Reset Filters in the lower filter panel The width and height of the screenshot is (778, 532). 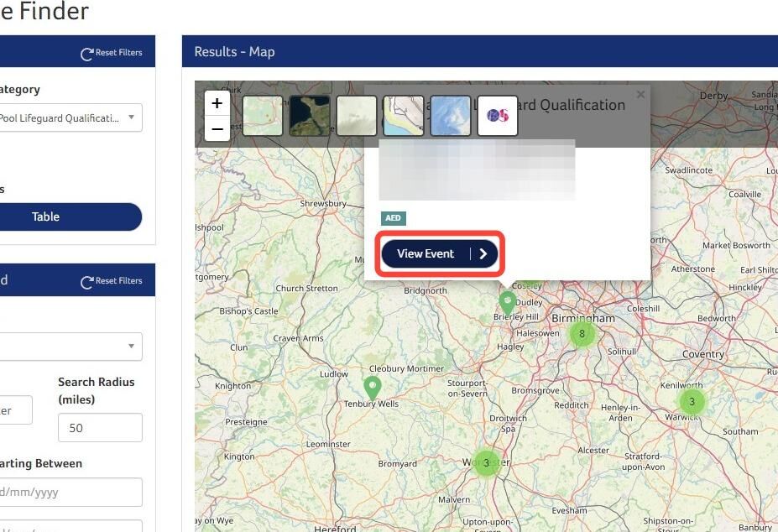click(112, 281)
